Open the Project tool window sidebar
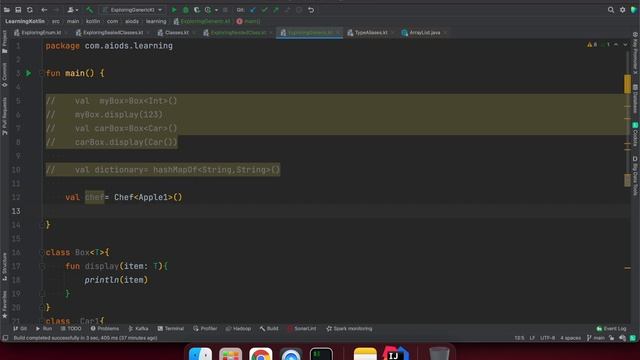640x360 pixels. coord(4,42)
